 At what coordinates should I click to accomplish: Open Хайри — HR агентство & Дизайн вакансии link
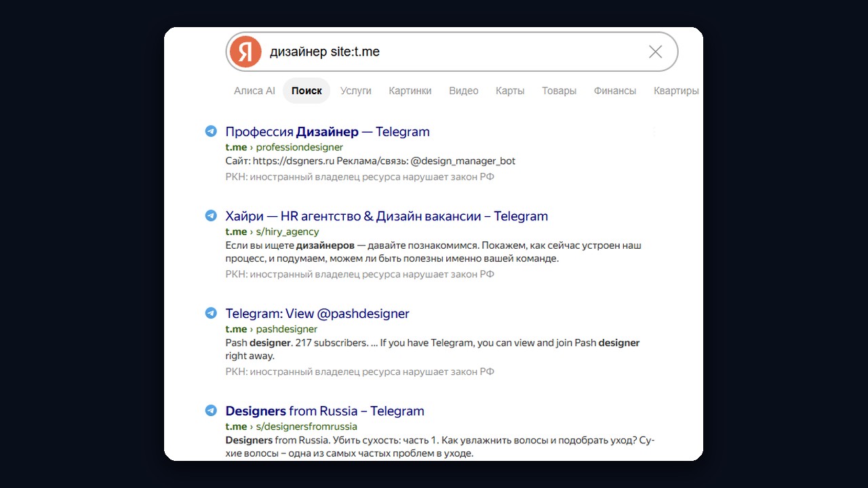point(387,216)
